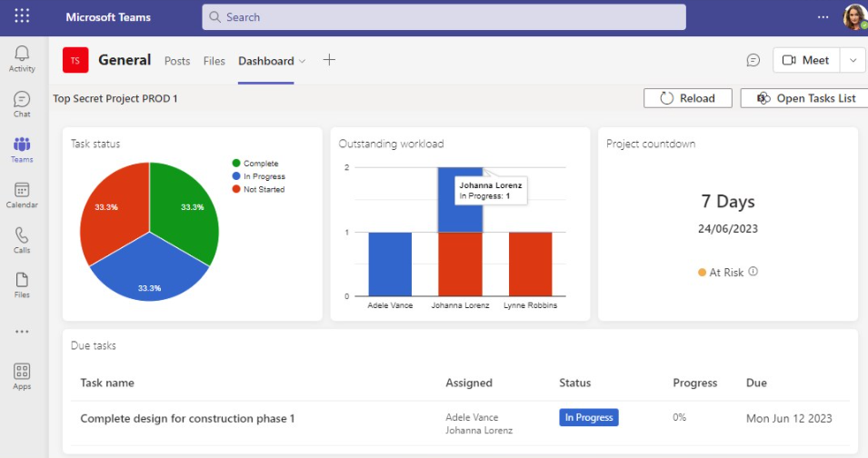868x458 pixels.
Task: Click Open Tasks List button
Action: tap(806, 98)
